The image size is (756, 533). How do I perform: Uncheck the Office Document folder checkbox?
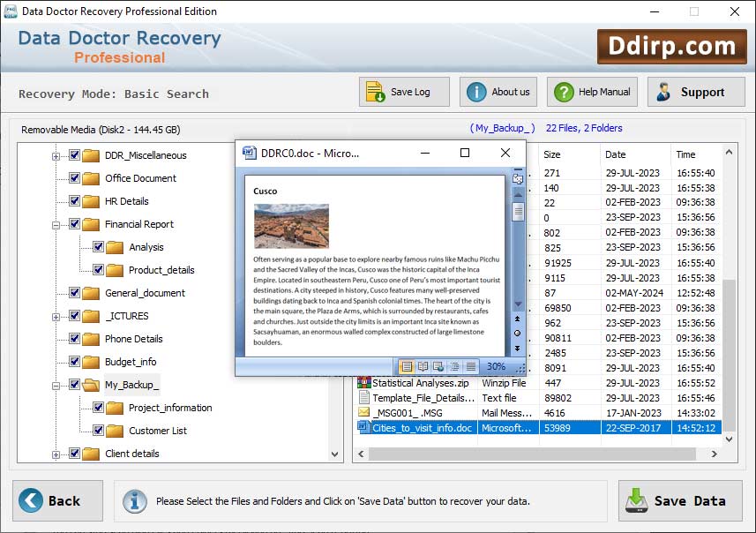click(x=74, y=178)
